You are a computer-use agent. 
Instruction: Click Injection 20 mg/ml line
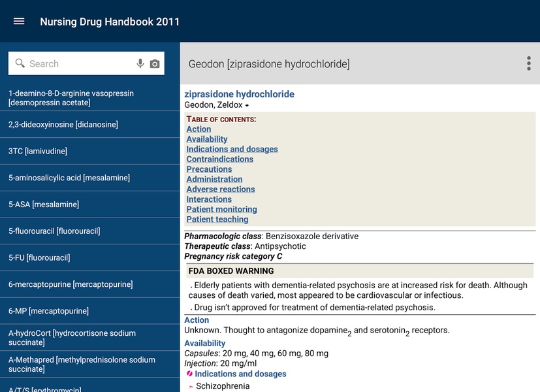(221, 363)
